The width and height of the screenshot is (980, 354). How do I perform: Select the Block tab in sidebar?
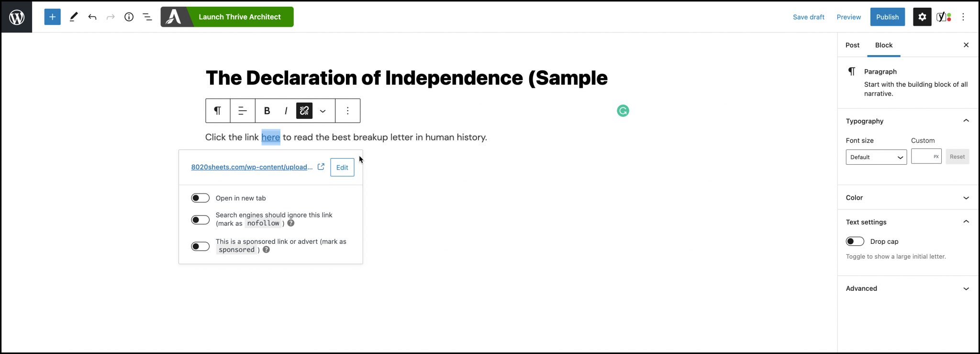tap(883, 45)
